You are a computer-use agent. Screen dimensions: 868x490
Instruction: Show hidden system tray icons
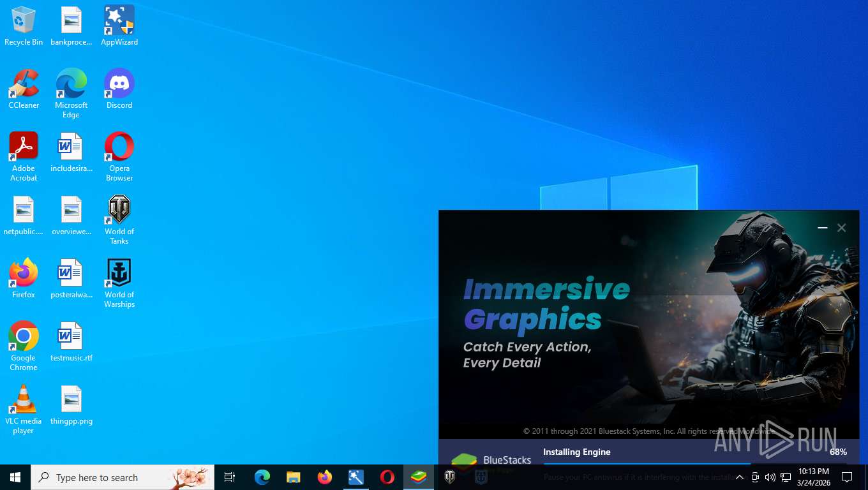click(x=740, y=477)
